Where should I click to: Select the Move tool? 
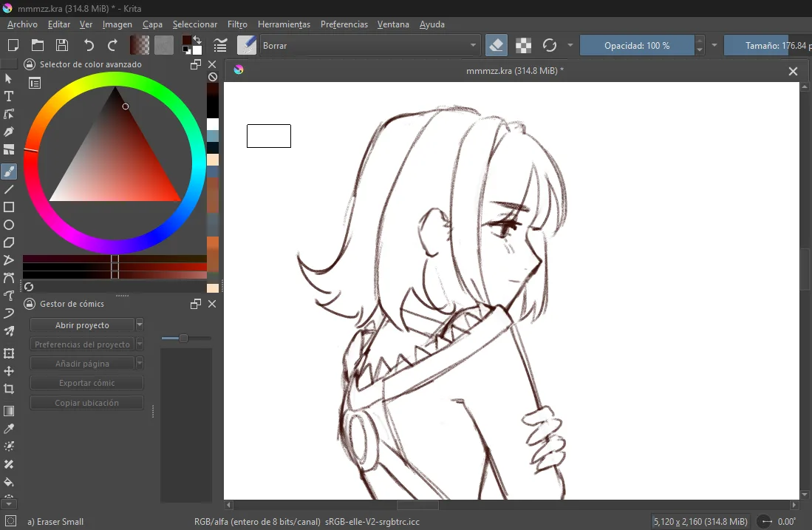tap(9, 371)
